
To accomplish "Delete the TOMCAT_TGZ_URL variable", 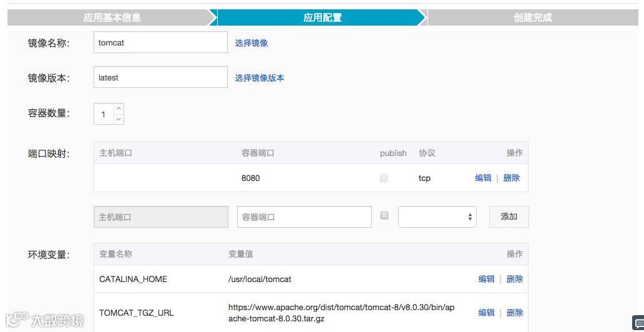I will (x=515, y=313).
